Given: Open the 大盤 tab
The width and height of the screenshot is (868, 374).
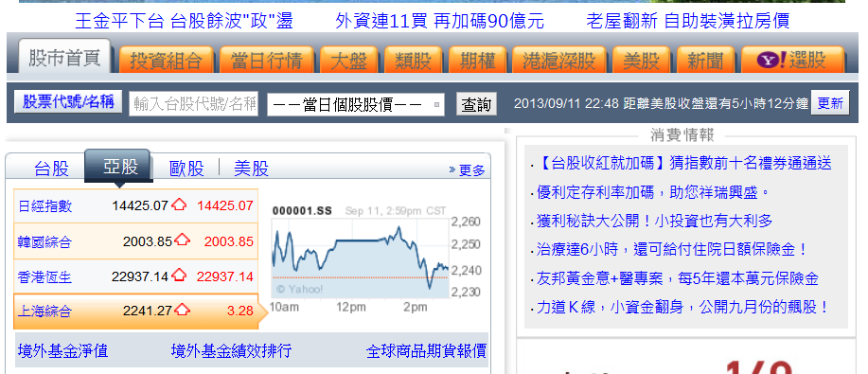Looking at the screenshot, I should [348, 60].
